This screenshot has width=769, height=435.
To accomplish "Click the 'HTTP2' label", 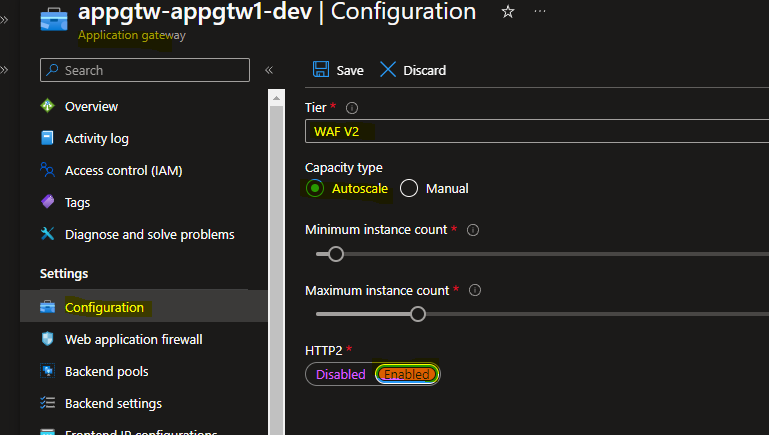I will coord(324,351).
